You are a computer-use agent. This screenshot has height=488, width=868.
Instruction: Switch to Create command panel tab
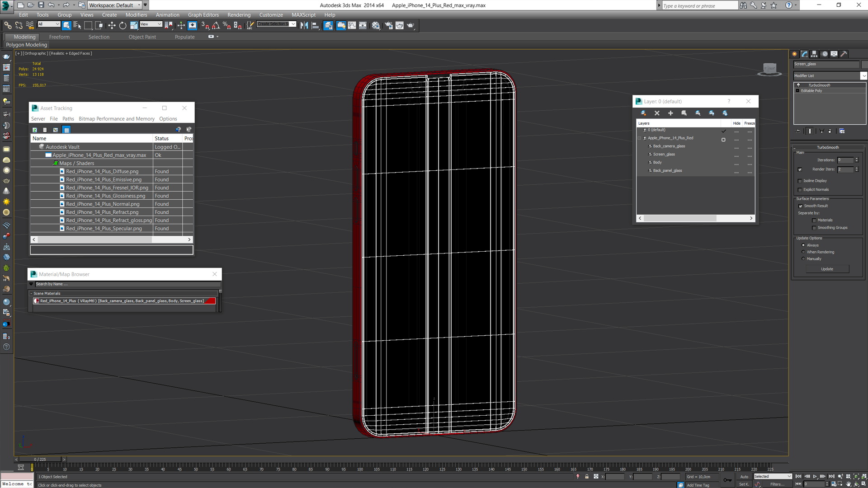(795, 54)
